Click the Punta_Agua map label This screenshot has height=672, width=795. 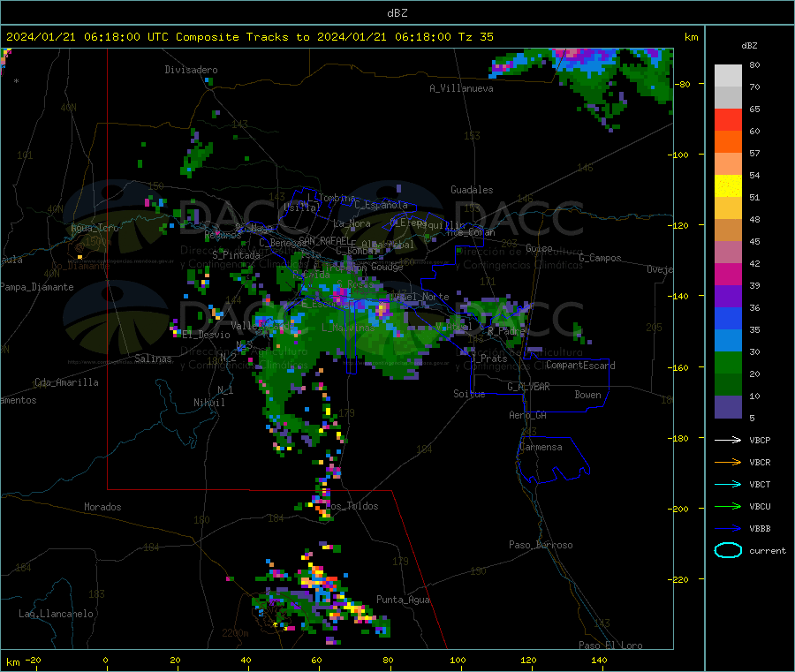pos(403,600)
